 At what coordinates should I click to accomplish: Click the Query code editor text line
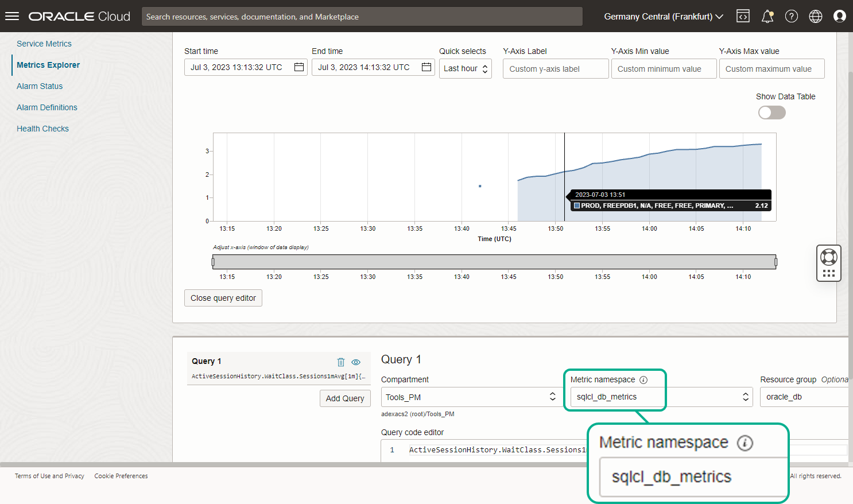pos(497,450)
